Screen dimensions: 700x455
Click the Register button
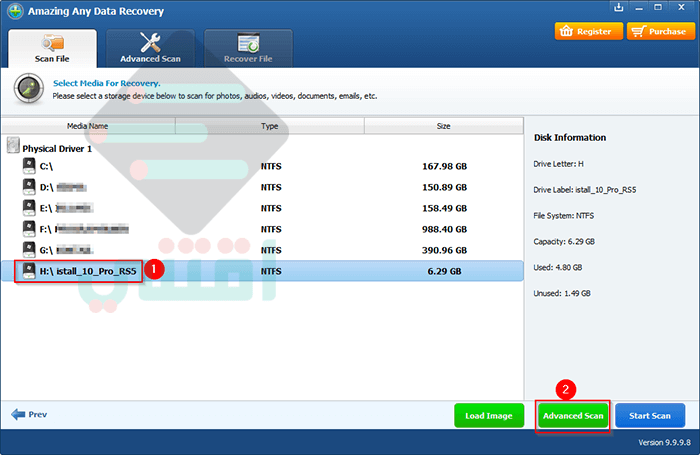(x=588, y=31)
